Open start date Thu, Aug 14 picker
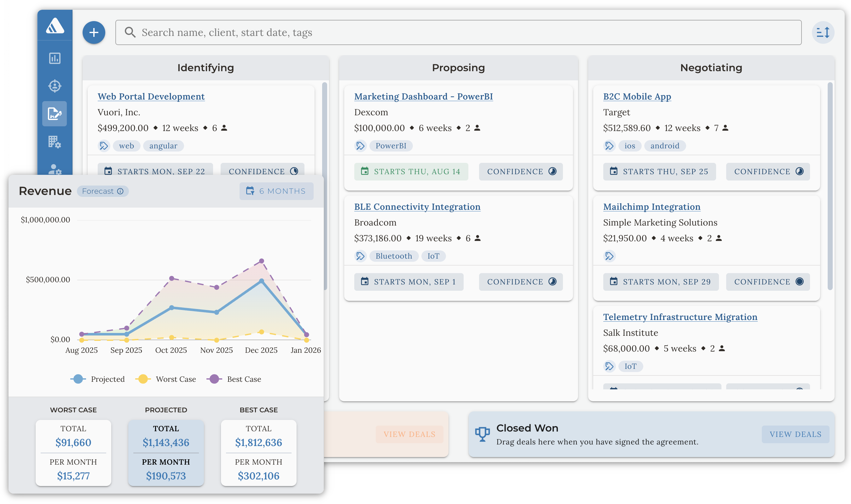Screen dimensions: 851x504 411,171
